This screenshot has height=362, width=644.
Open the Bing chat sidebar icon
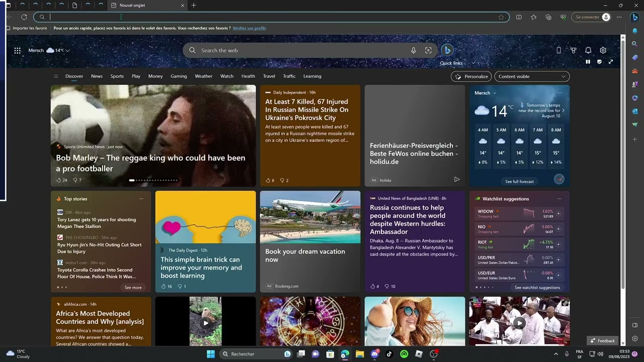click(x=635, y=17)
